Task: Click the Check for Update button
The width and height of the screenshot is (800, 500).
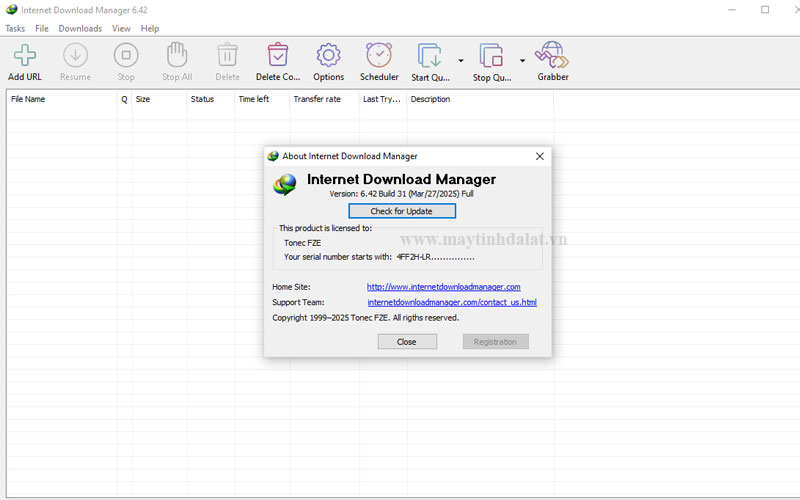Action: (x=402, y=211)
